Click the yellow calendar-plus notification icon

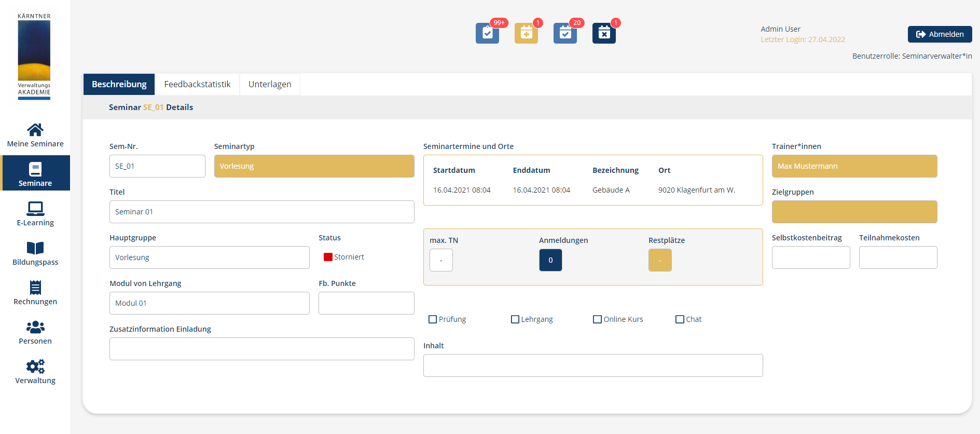(x=526, y=33)
